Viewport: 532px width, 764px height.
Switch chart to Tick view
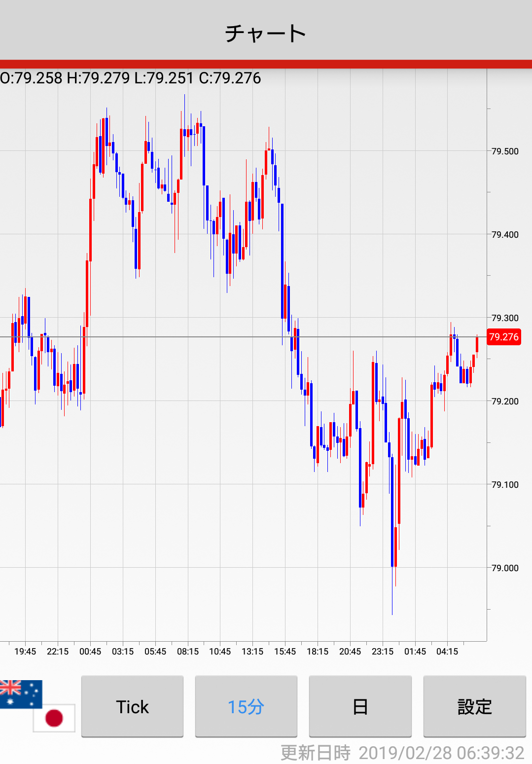(132, 706)
